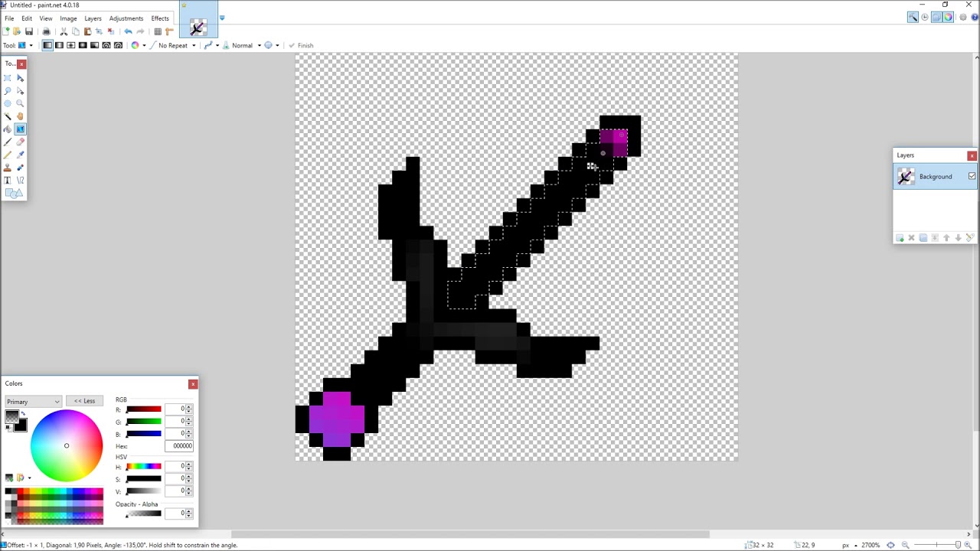Open the Primary color selector dropdown
Viewport: 980px width, 551px height.
click(x=33, y=402)
